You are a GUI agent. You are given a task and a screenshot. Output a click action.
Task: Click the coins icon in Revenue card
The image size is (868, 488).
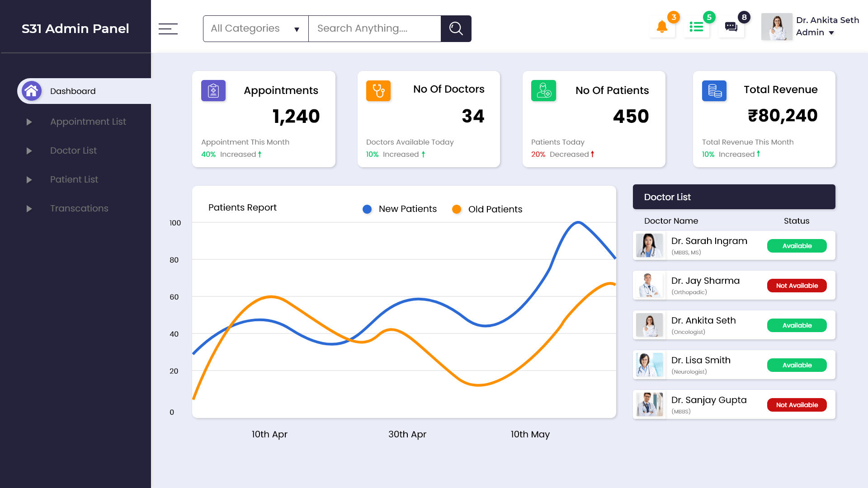click(x=714, y=91)
